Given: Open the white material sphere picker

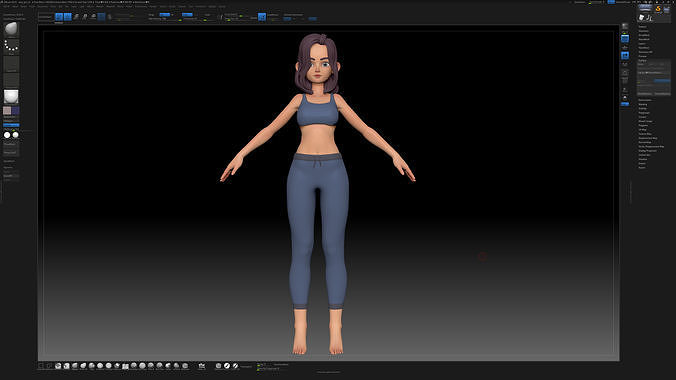Looking at the screenshot, I should [x=11, y=97].
